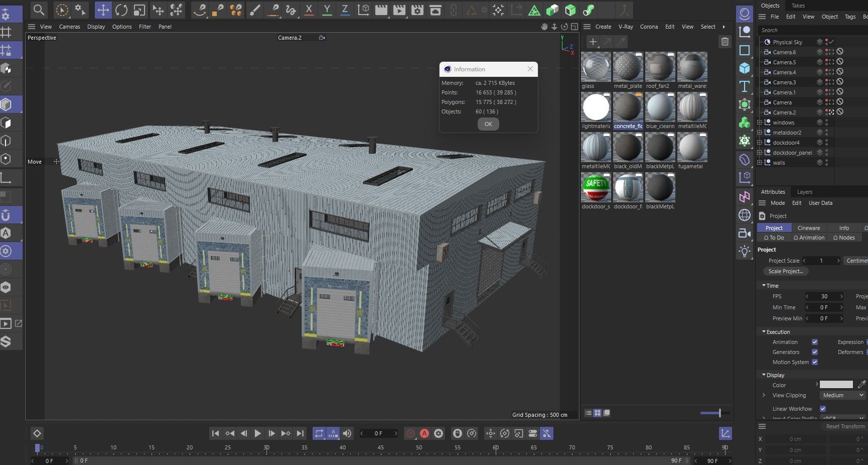
Task: Switch to the Takes tab
Action: tap(798, 6)
